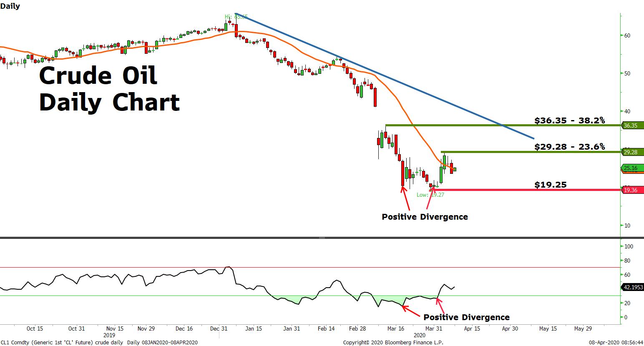Click the Nov 15 date label
Image resolution: width=644 pixels, height=346 pixels.
pyautogui.click(x=115, y=328)
